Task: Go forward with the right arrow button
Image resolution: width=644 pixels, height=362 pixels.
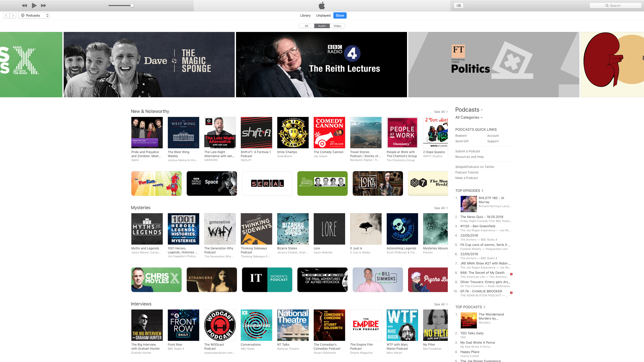Action: [13, 16]
